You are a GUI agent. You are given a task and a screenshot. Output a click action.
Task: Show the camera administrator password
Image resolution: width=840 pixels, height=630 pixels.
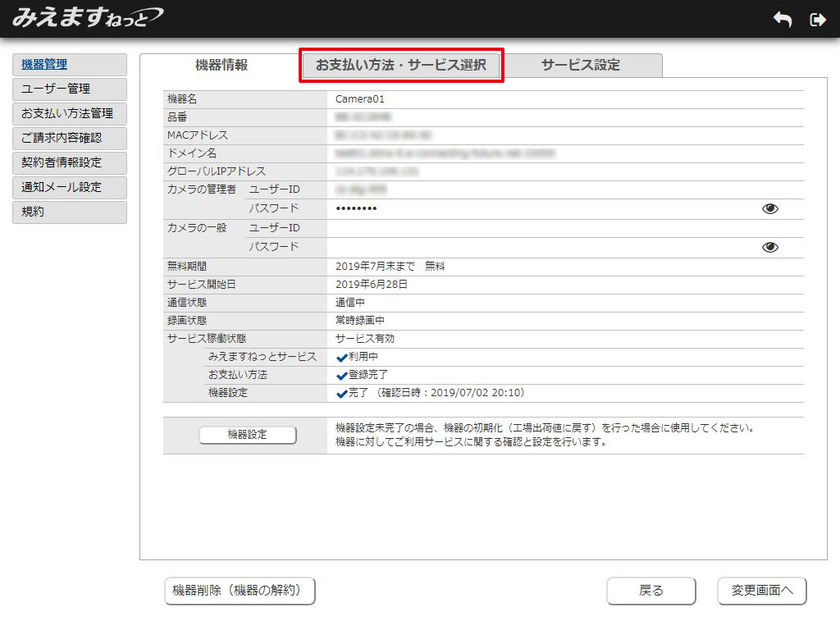(769, 208)
